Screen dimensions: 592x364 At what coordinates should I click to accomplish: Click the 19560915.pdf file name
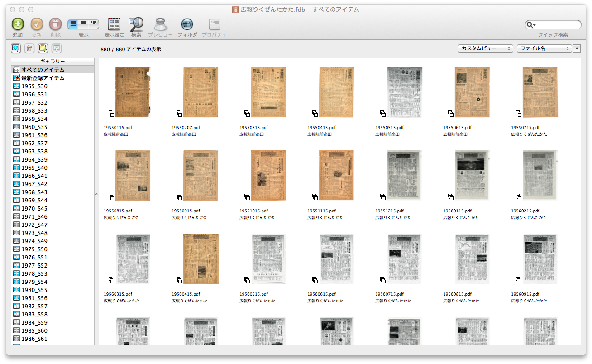525,294
